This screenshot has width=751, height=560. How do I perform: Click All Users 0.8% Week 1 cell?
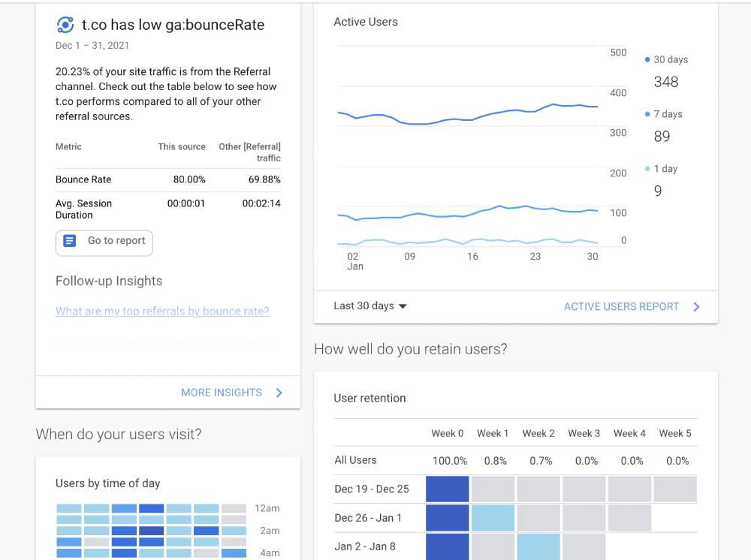[x=495, y=460]
